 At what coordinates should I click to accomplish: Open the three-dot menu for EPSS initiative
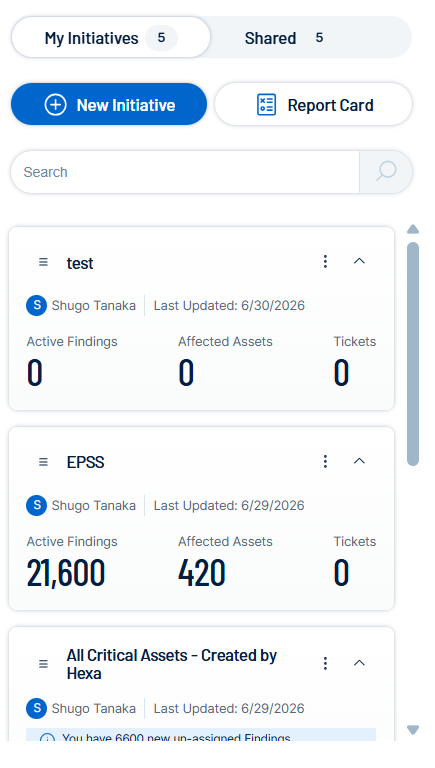point(325,461)
